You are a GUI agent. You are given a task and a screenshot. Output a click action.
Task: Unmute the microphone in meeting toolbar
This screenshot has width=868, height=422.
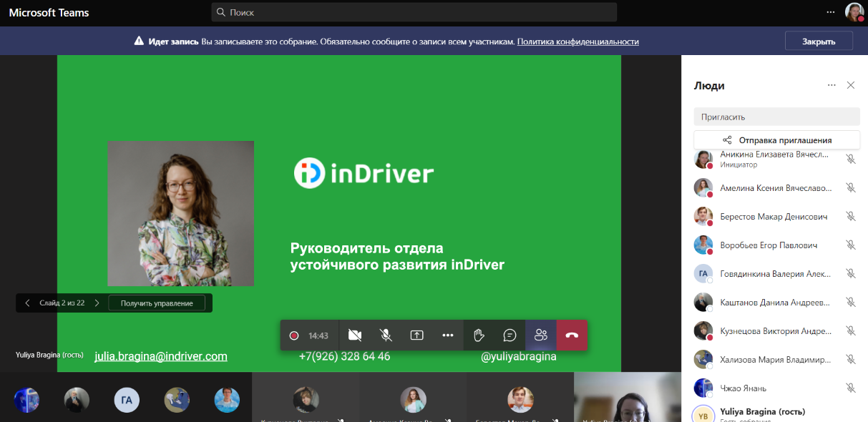point(386,335)
